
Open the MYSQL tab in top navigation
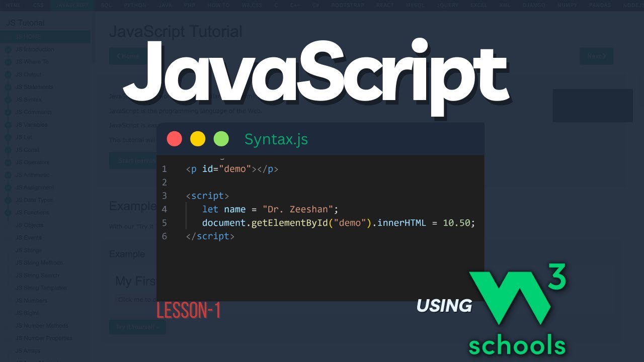[416, 5]
